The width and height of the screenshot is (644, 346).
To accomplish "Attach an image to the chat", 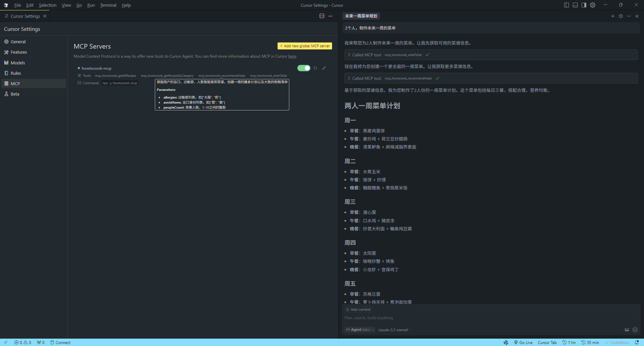I will 627,330.
